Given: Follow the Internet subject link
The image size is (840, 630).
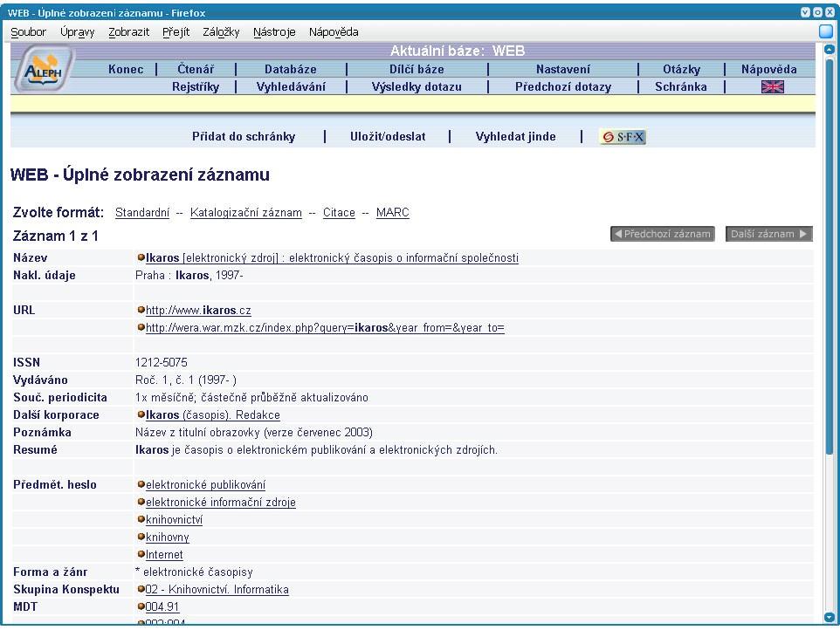Looking at the screenshot, I should [164, 555].
